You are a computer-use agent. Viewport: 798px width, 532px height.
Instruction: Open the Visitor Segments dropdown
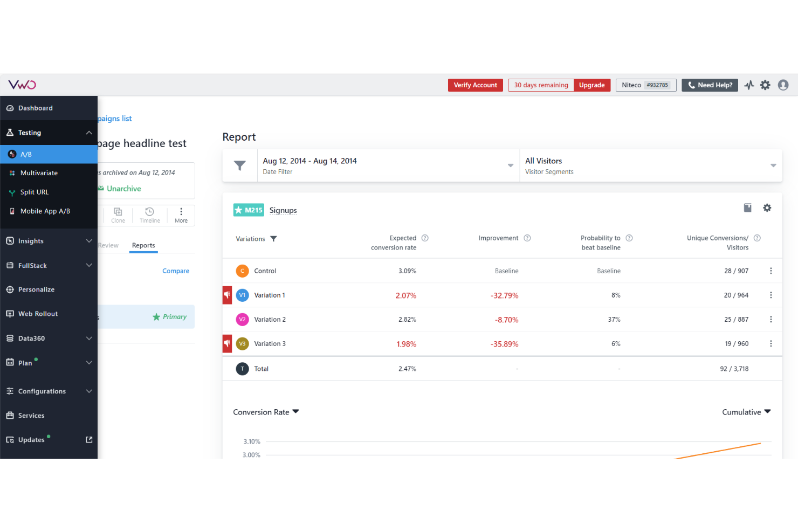pos(651,165)
